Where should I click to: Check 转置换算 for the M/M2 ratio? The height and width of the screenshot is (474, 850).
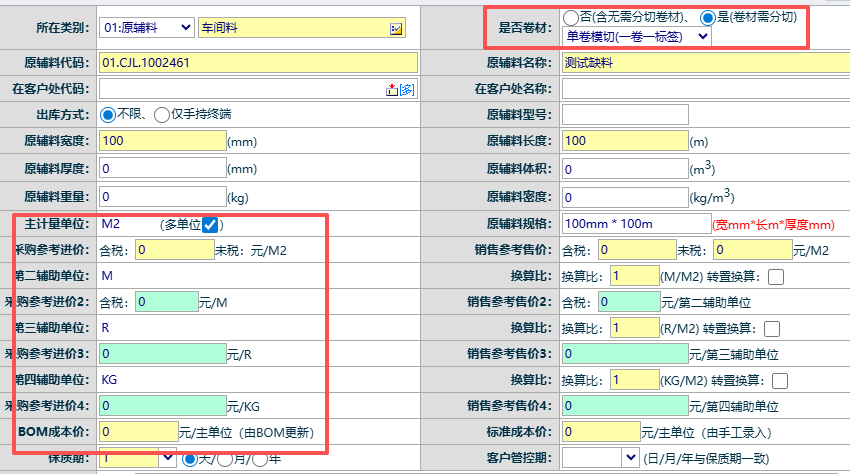(776, 277)
